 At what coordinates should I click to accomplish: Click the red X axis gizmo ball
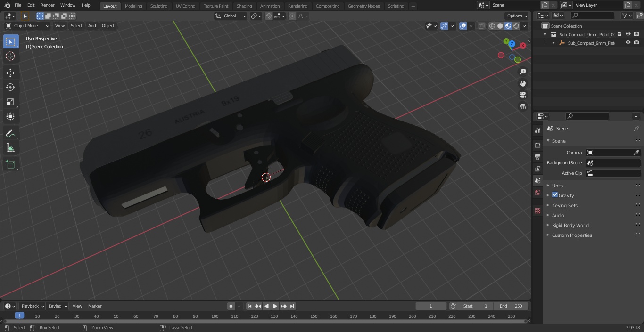tap(523, 46)
